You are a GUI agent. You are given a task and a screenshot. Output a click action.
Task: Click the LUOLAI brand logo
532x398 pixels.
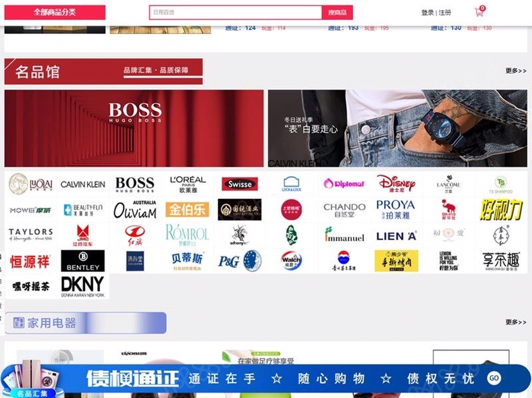tap(30, 184)
